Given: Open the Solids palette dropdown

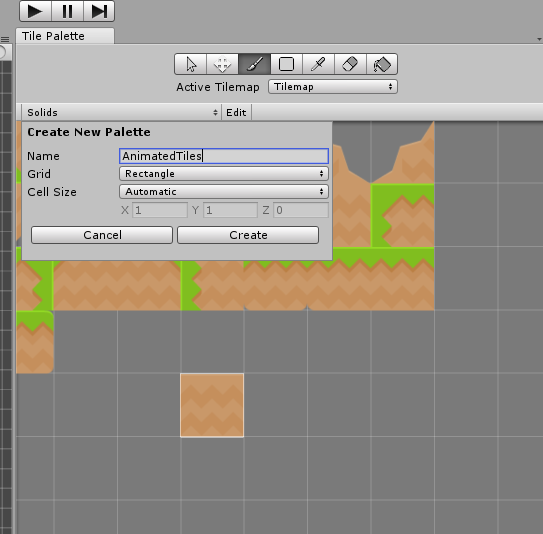Looking at the screenshot, I should click(122, 112).
